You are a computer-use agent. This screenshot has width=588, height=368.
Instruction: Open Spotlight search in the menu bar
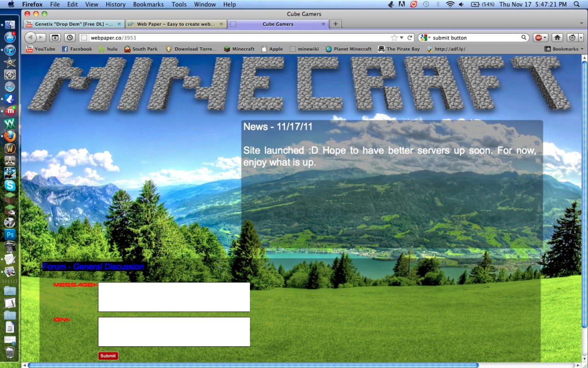pyautogui.click(x=576, y=4)
